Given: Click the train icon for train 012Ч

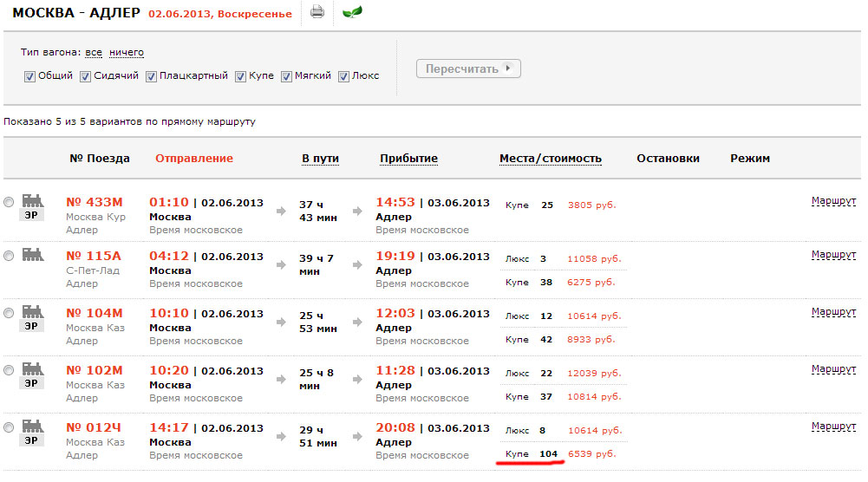Looking at the screenshot, I should click(33, 426).
